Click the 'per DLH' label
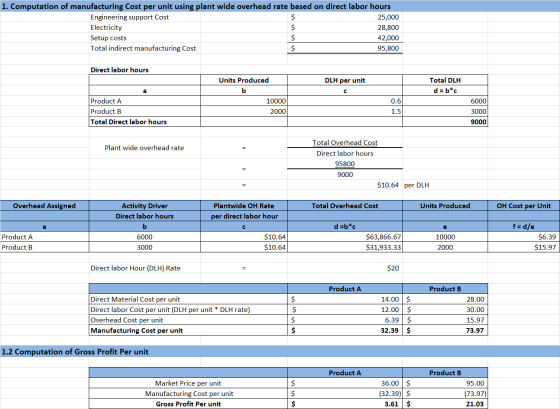The width and height of the screenshot is (560, 409). (417, 185)
